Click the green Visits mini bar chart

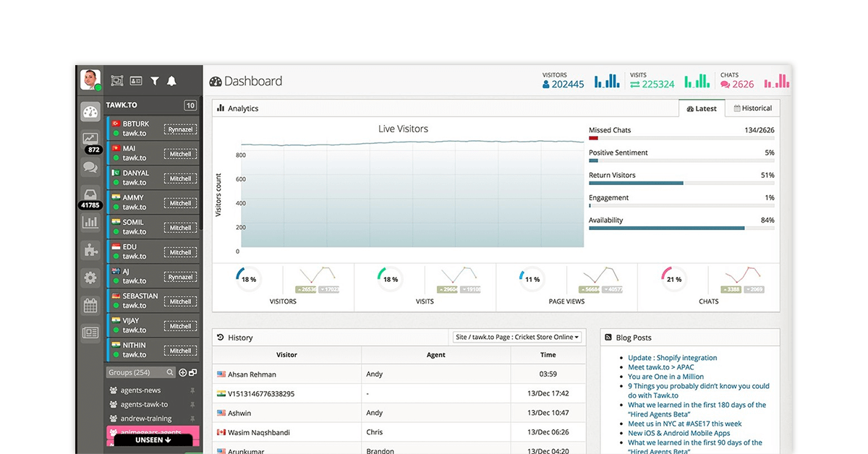697,80
